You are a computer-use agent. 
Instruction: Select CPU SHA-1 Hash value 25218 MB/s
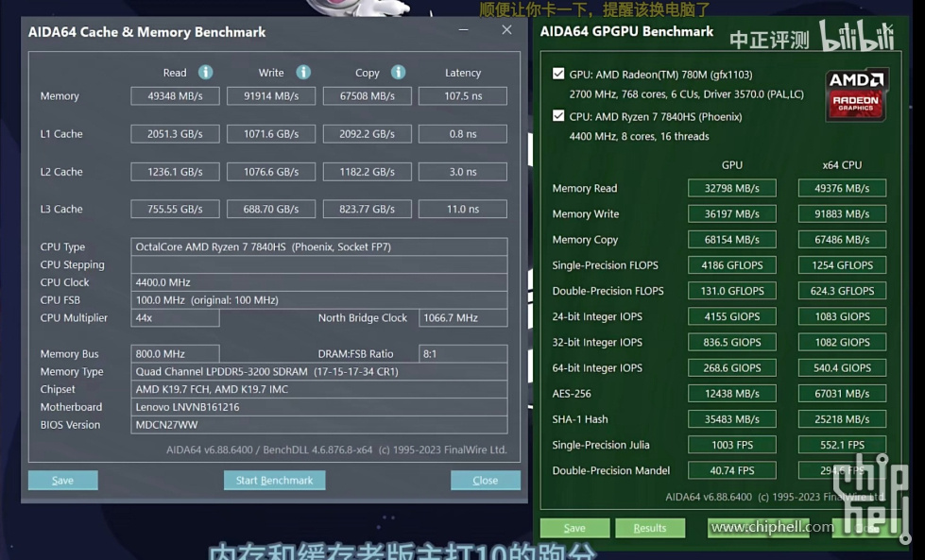[x=842, y=419]
